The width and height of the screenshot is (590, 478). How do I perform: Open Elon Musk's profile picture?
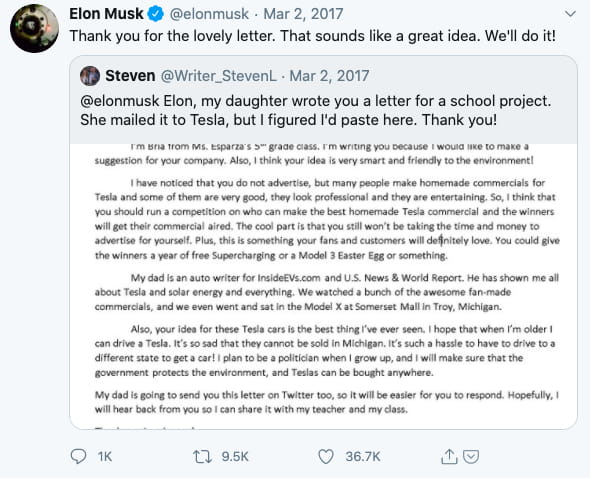click(34, 29)
